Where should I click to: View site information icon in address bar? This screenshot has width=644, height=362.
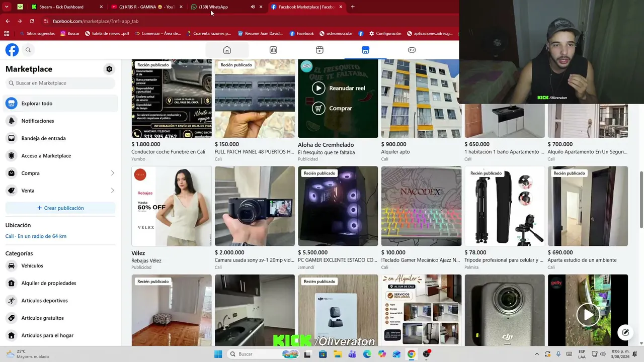(46, 21)
